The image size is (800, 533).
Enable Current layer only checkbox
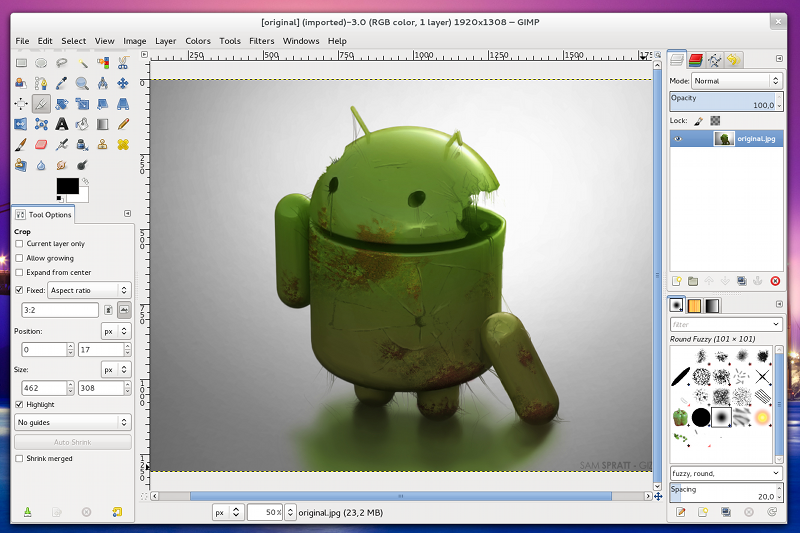pos(19,244)
